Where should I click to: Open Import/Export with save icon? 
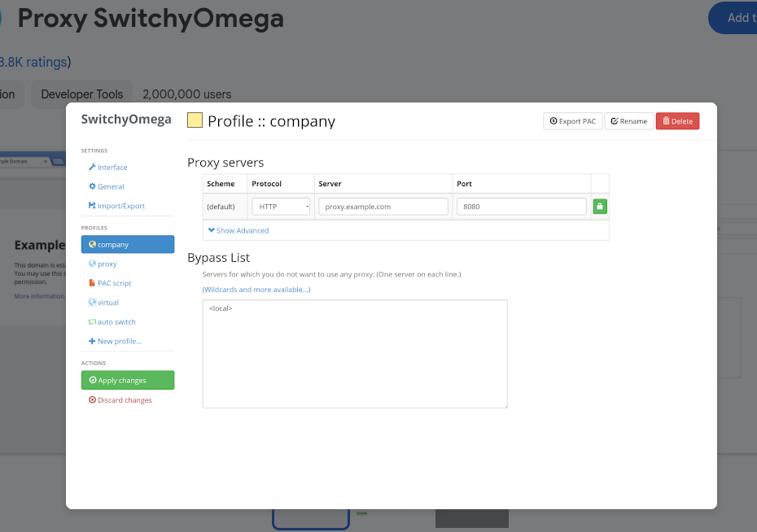point(117,206)
